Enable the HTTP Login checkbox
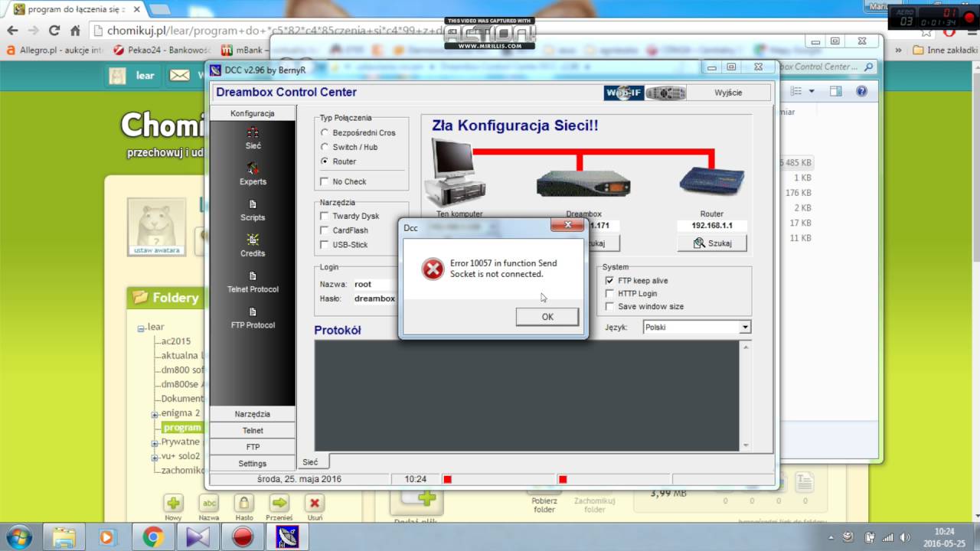This screenshot has width=980, height=551. 610,293
